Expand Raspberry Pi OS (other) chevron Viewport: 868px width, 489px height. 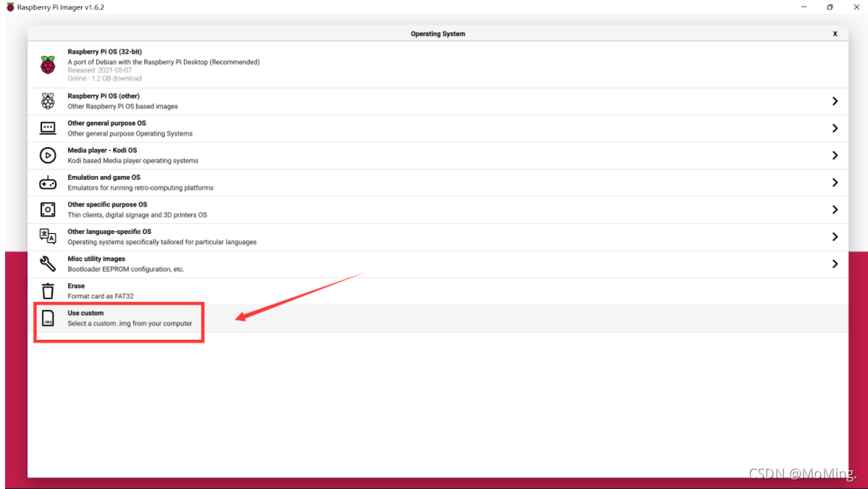tap(835, 101)
